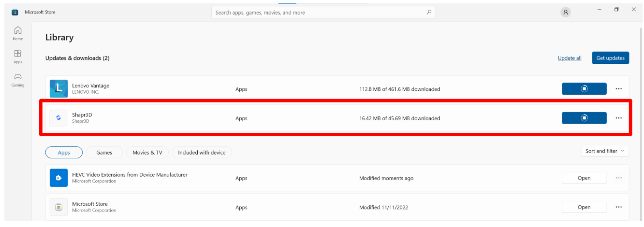Click the Lenovo Vantage title text
This screenshot has height=227, width=644.
pyautogui.click(x=91, y=85)
